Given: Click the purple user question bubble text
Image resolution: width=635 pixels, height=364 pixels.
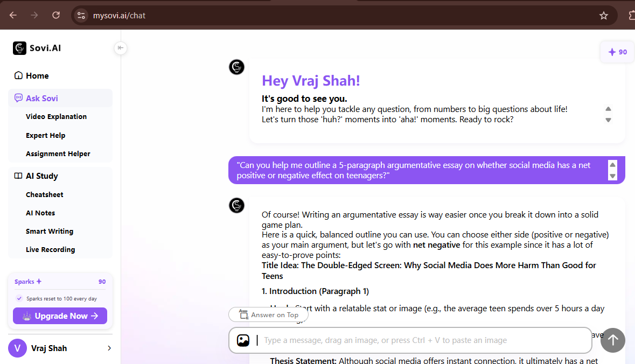Looking at the screenshot, I should 414,170.
